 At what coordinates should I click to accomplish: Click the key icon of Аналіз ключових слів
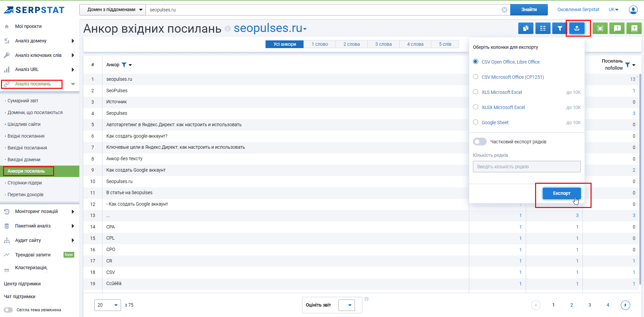click(x=7, y=55)
